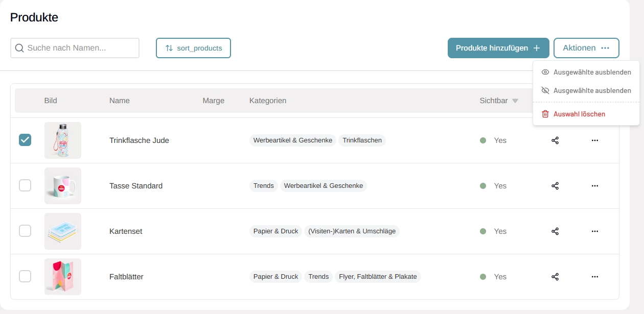
Task: Collapse the Aktionen dropdown button
Action: click(x=586, y=48)
